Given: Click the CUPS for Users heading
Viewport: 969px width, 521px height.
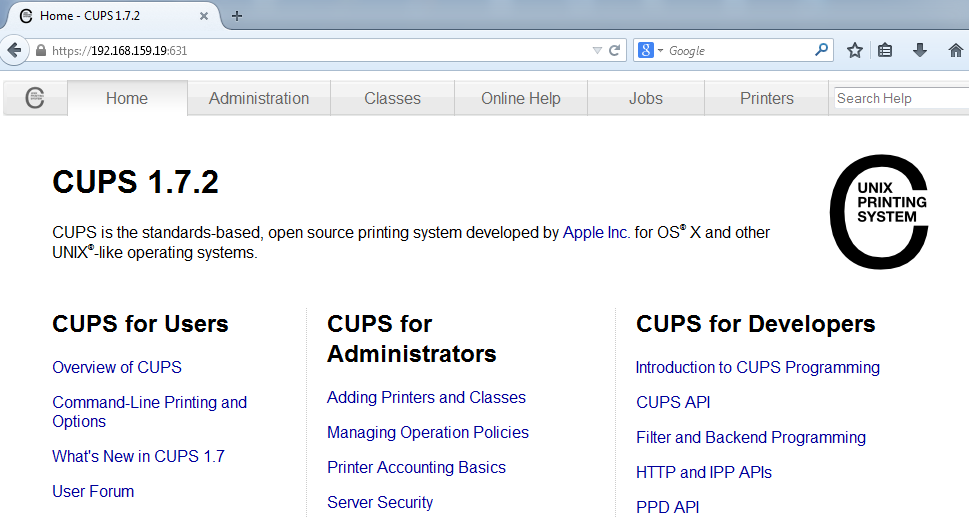Looking at the screenshot, I should coord(140,324).
